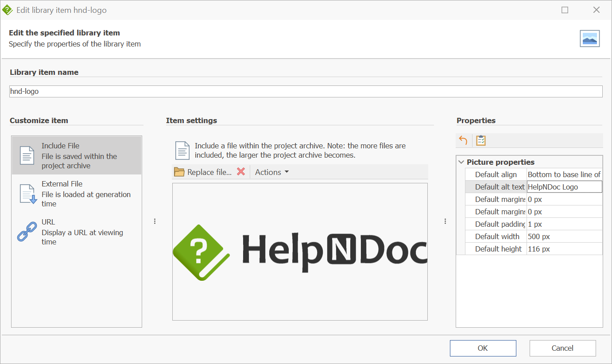Click the Include File document icon
This screenshot has width=612, height=364.
click(x=27, y=155)
